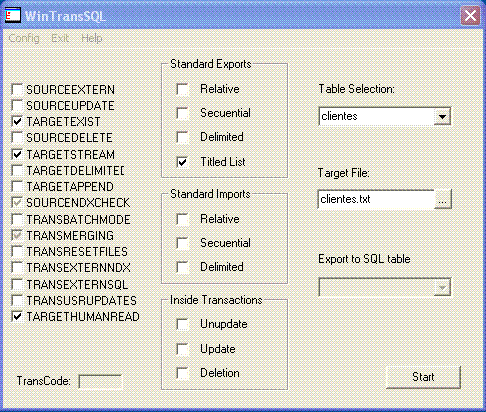Image resolution: width=486 pixels, height=412 pixels.
Task: Uncheck the TARGETEXIST option
Action: (17, 122)
